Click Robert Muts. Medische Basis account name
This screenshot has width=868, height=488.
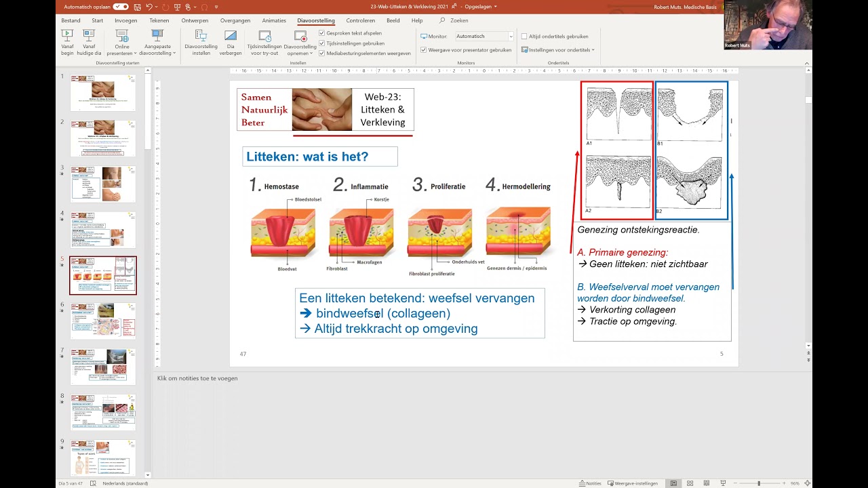coord(686,7)
